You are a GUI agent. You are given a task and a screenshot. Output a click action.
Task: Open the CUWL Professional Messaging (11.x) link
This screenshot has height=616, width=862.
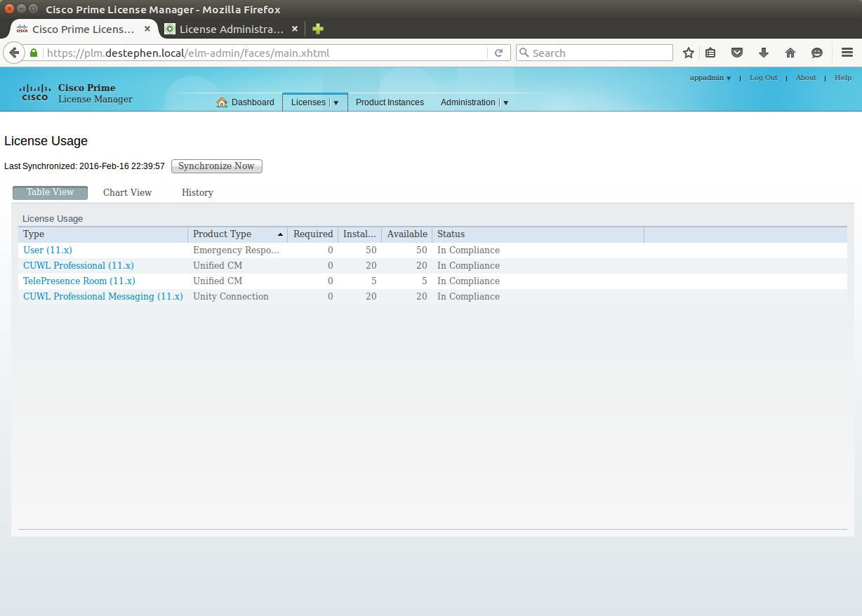pyautogui.click(x=103, y=297)
